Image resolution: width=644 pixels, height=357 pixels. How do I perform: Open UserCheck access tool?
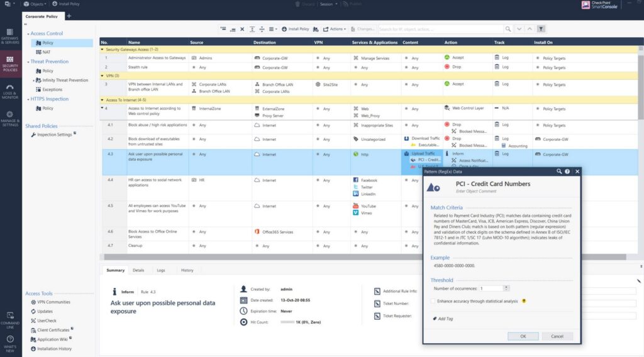43,321
